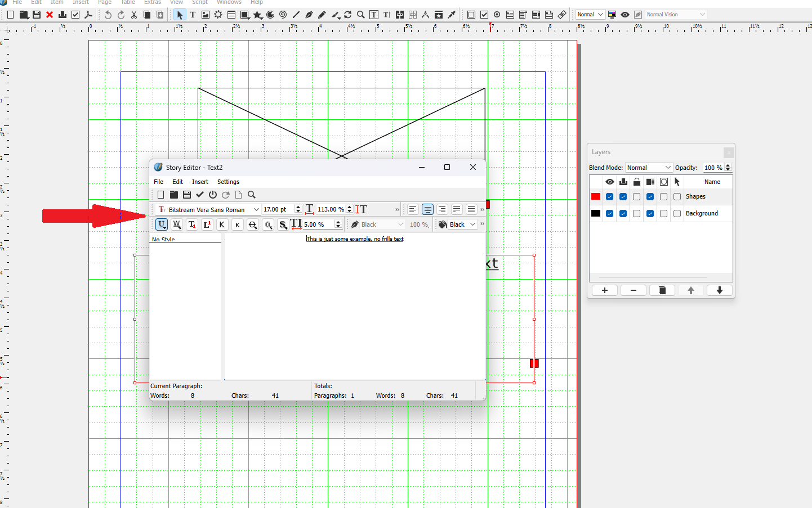
Task: Open the Blend Mode dropdown in Layers
Action: tap(649, 168)
